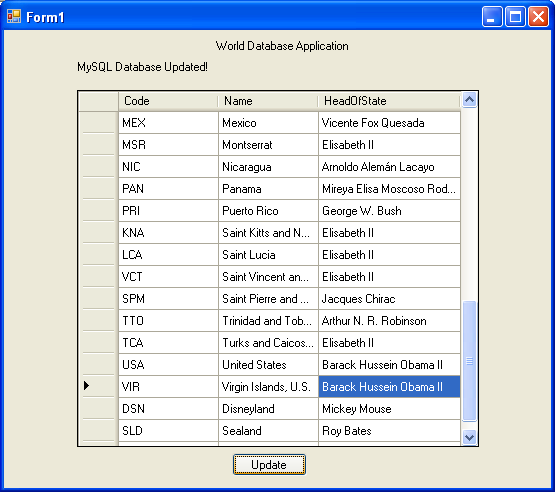Screen dimensions: 555x492
Task: Select the Saint Kitts and N... cell
Action: click(268, 233)
